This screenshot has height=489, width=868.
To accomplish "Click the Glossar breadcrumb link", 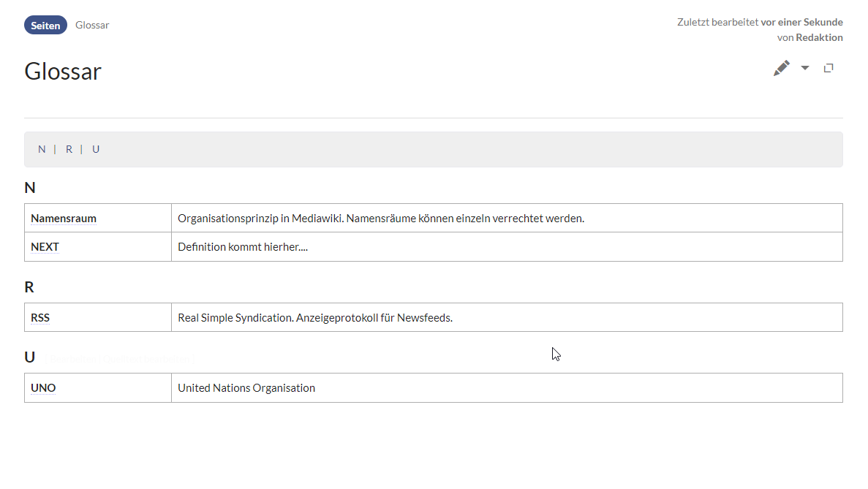I will [92, 25].
